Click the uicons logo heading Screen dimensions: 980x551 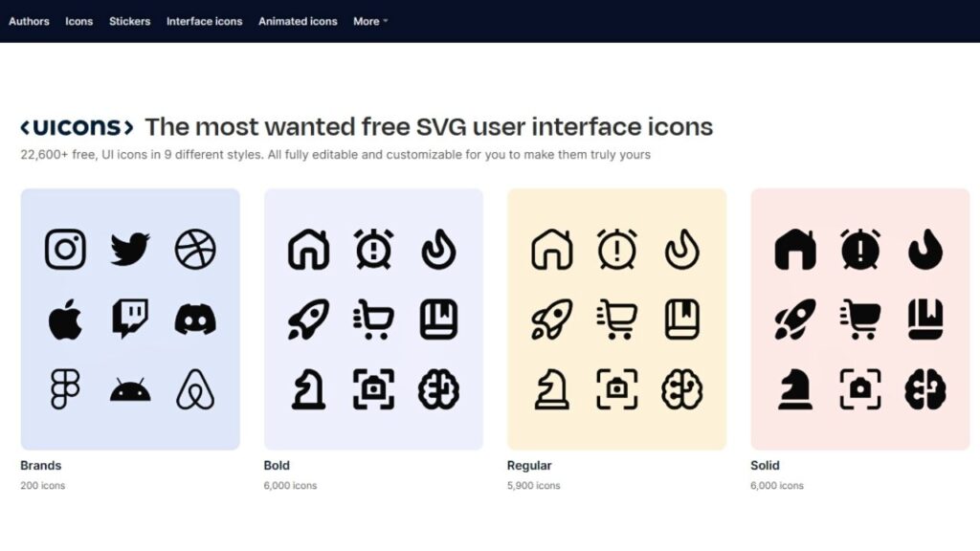77,124
